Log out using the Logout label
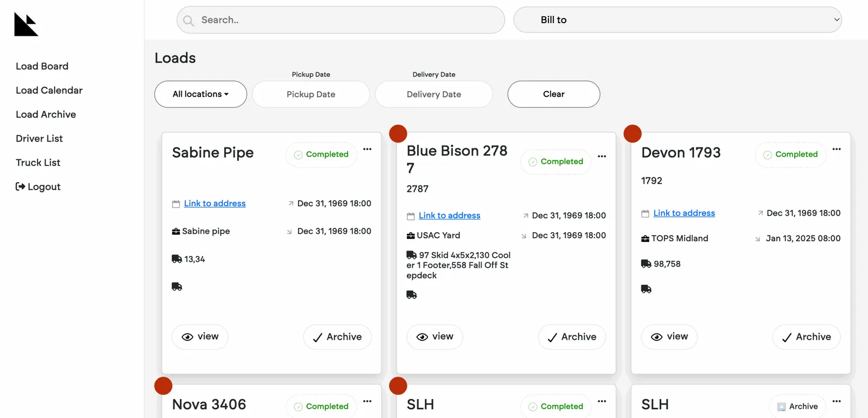This screenshot has height=418, width=868. [x=44, y=187]
